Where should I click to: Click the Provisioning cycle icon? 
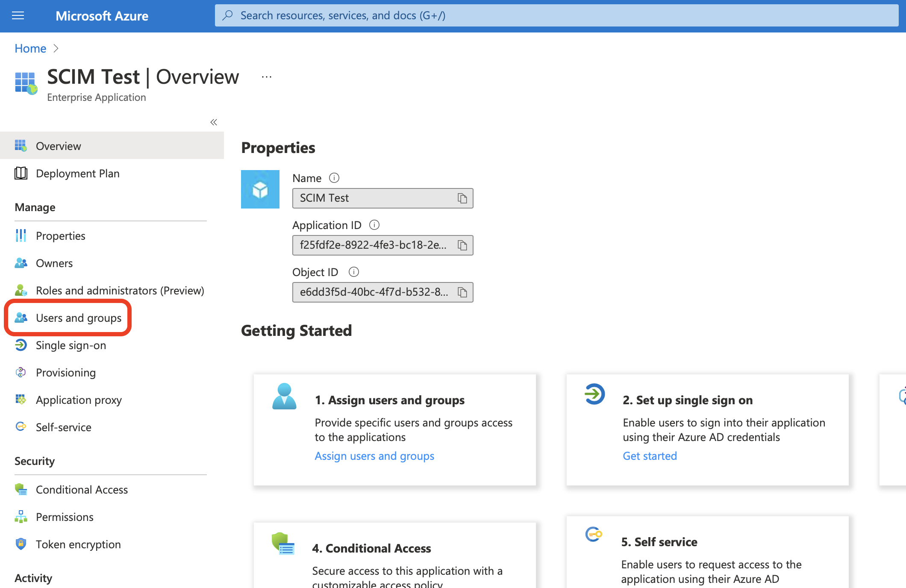21,372
